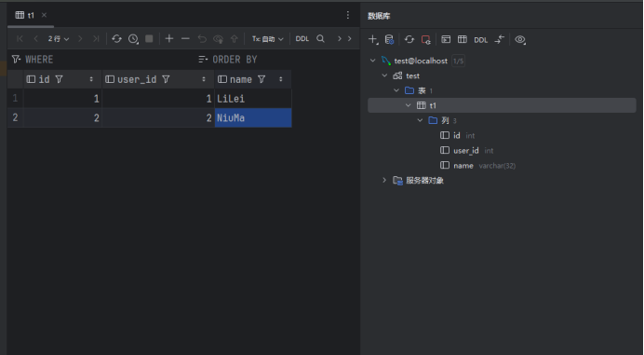
Task: Sort by the user_id column arrows
Action: (204, 79)
